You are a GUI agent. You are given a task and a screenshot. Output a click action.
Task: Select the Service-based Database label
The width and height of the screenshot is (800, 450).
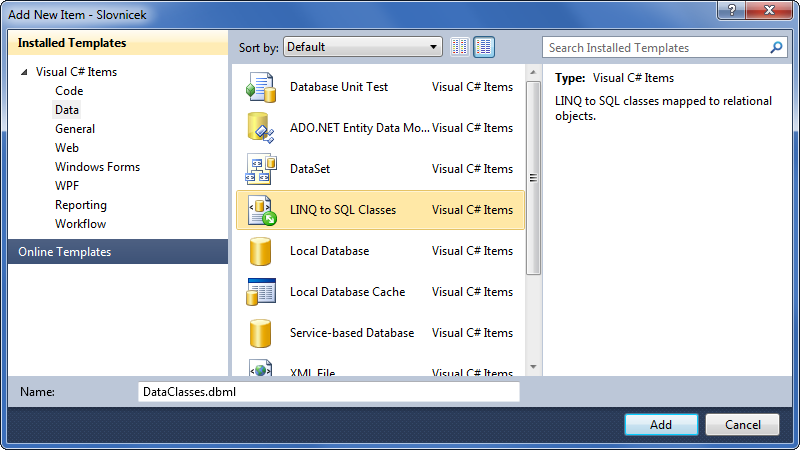coord(352,333)
